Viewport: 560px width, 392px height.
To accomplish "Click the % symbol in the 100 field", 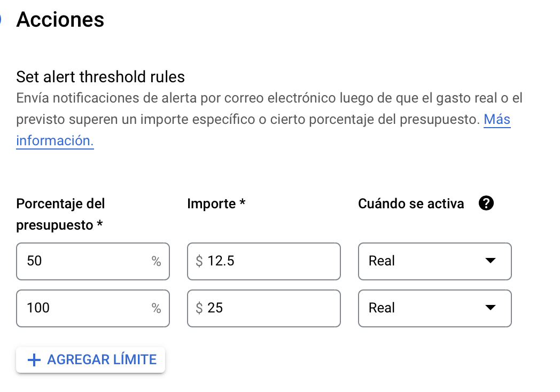I will coord(156,308).
